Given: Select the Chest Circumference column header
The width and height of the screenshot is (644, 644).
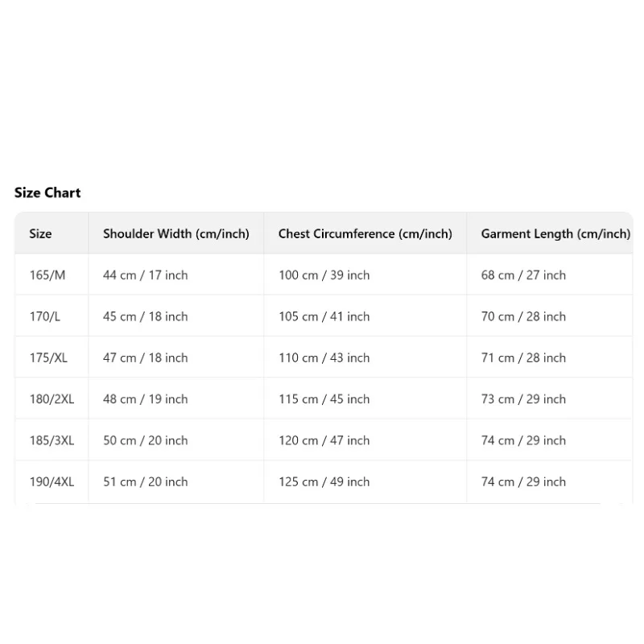Looking at the screenshot, I should [365, 233].
